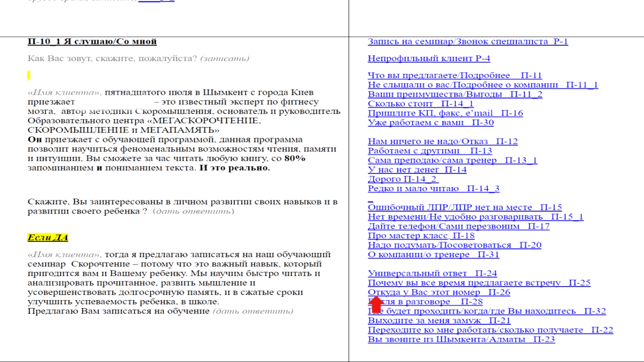The image size is (644, 362).
Task: Click the Непрофильный клиент Р-4 link
Action: 429,58
